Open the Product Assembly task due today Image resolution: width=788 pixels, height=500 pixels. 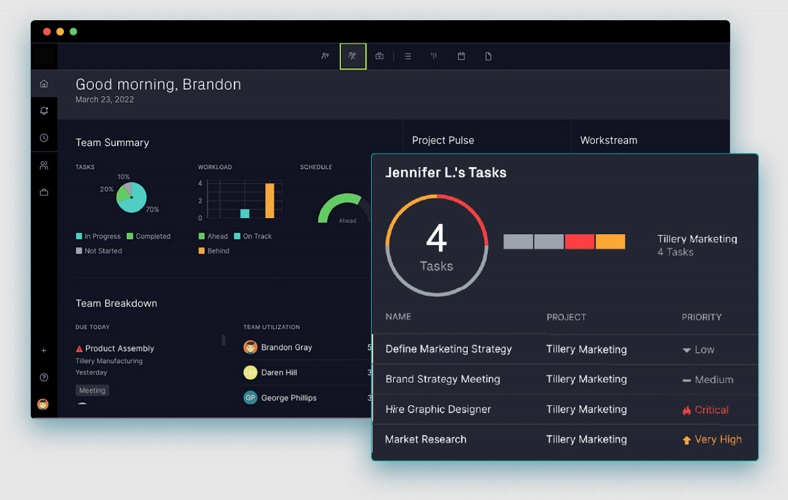pos(119,348)
